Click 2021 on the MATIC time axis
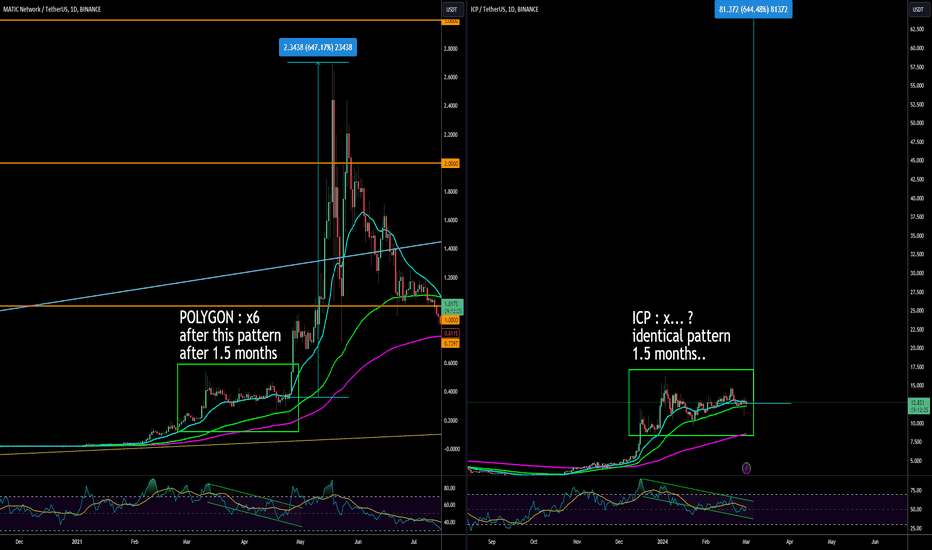The image size is (932, 550). (x=77, y=542)
